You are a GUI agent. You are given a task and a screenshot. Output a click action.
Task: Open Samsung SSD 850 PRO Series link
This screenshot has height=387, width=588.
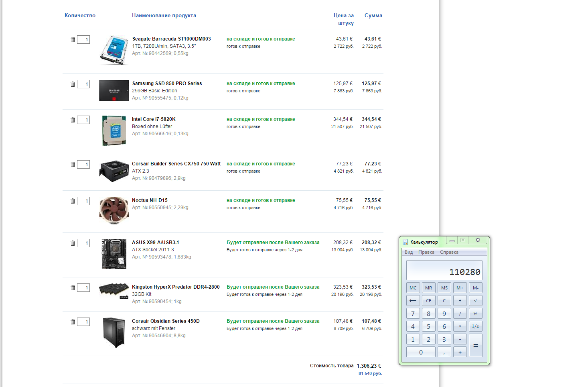167,84
